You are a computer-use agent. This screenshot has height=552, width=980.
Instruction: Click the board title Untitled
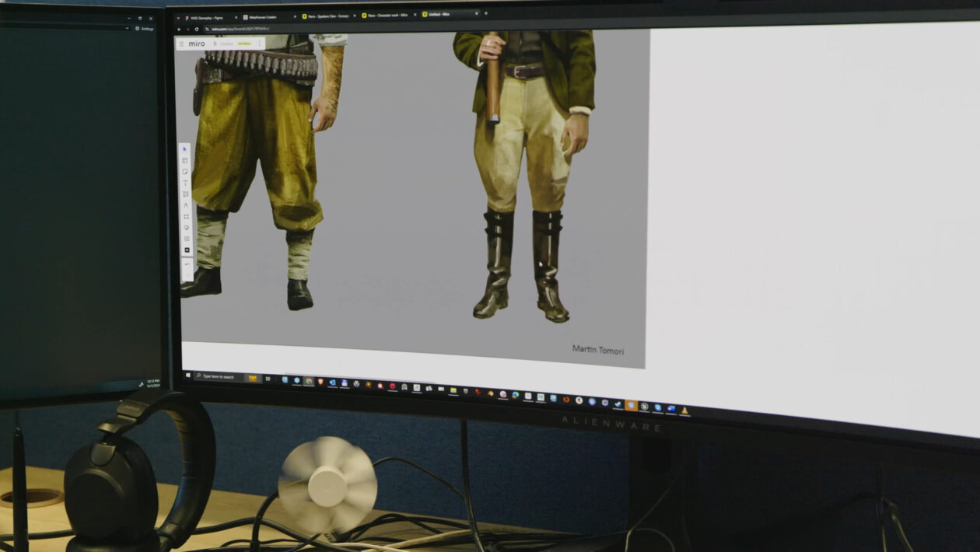pyautogui.click(x=226, y=44)
